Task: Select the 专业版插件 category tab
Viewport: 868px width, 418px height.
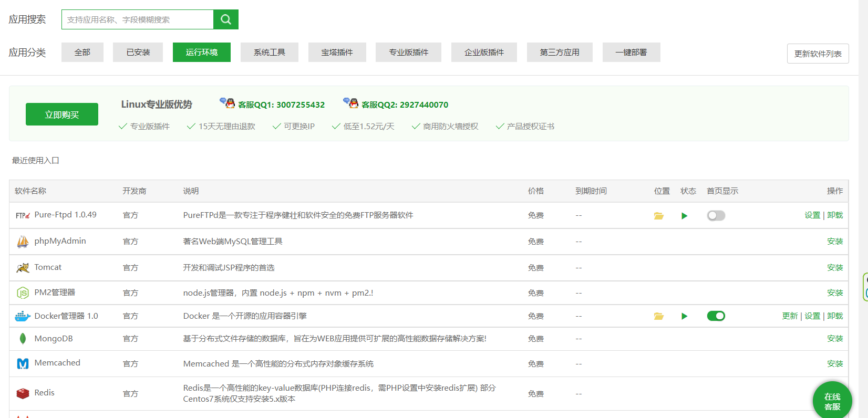Action: tap(408, 52)
